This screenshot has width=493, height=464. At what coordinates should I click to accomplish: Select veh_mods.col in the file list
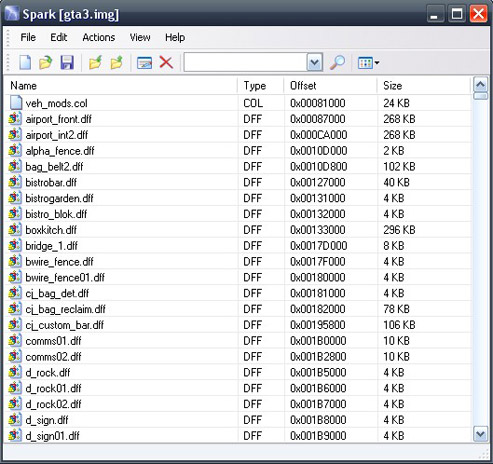pos(56,103)
